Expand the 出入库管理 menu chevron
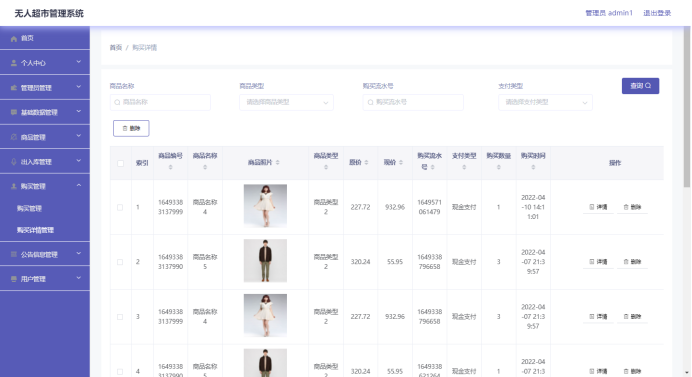This screenshot has height=377, width=692. coord(79,161)
